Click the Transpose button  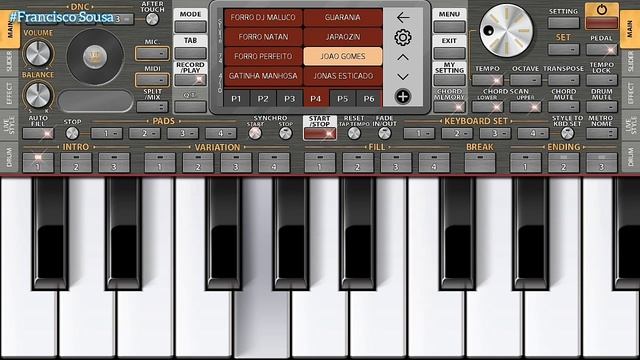click(564, 80)
